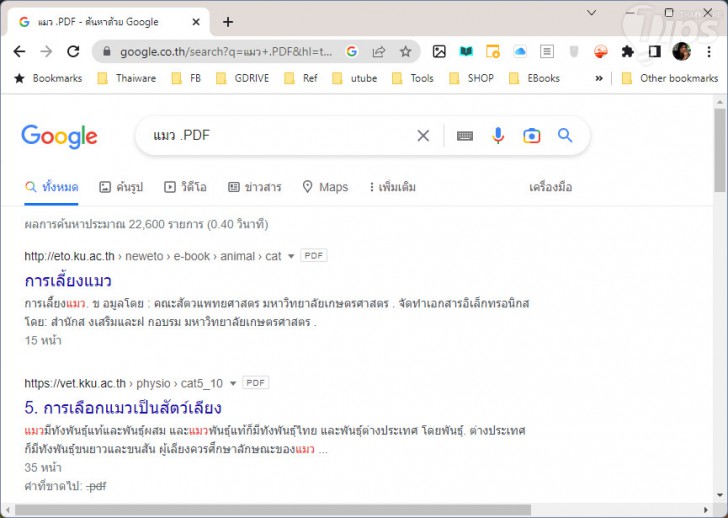728x518 pixels.
Task: Click the vet.kku.ac.th result URL
Action: [124, 383]
